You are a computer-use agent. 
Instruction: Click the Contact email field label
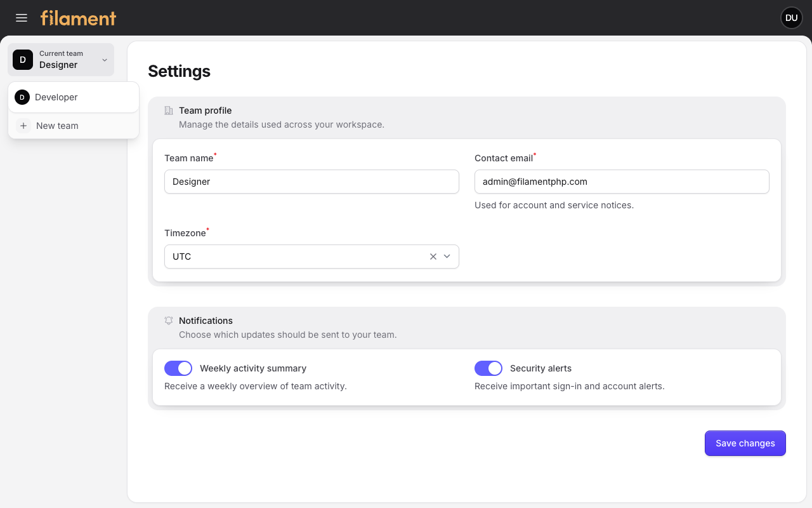click(x=504, y=158)
